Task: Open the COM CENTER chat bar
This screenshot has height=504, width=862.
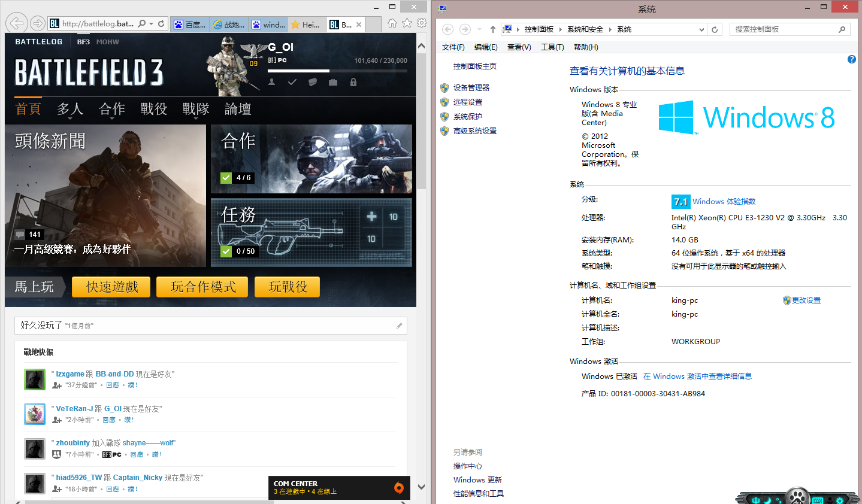Action: pos(339,488)
